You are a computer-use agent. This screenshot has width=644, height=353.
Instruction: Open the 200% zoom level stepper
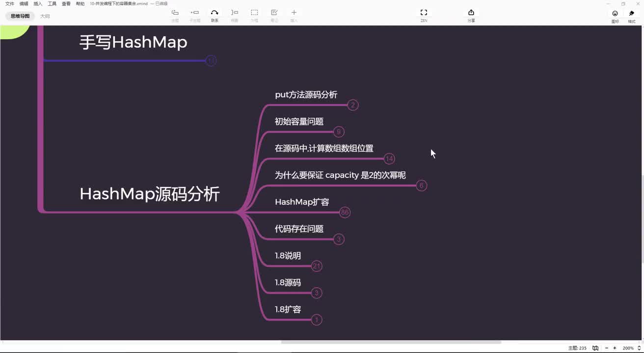click(x=639, y=348)
